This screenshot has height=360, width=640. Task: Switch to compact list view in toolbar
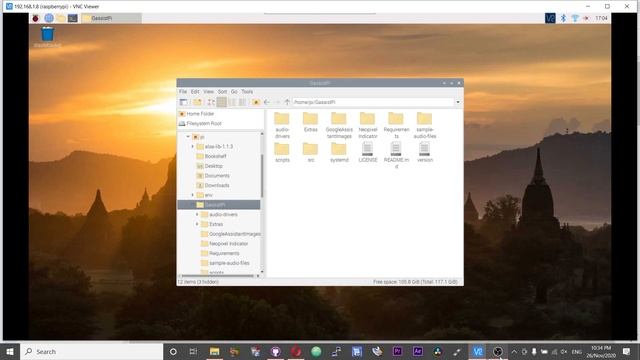[232, 102]
